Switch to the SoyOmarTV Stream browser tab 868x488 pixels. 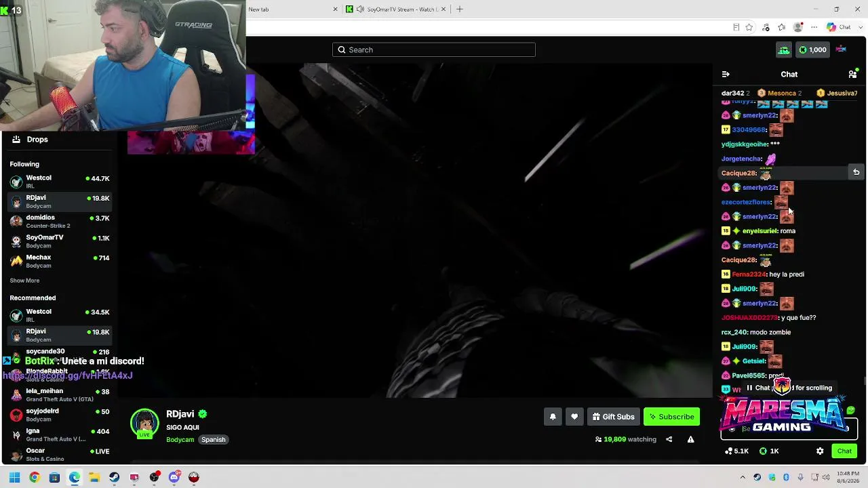click(x=397, y=9)
